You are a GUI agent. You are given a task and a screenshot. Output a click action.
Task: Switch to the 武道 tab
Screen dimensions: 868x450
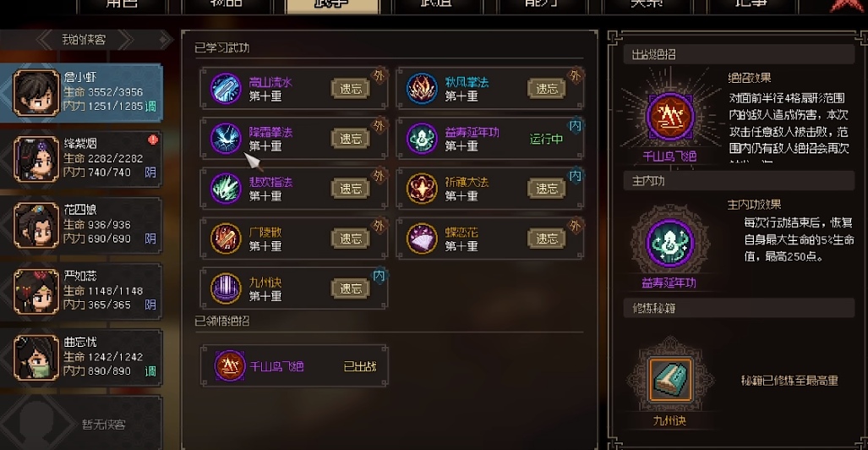point(437,4)
